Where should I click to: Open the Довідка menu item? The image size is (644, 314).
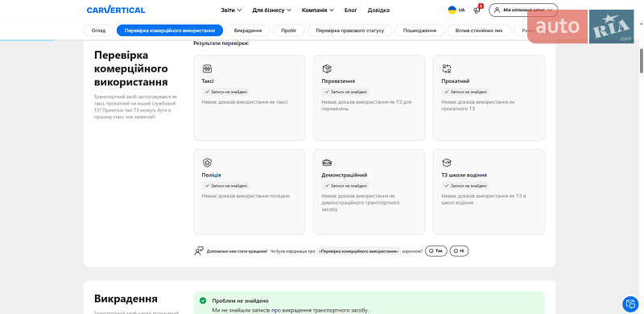tap(378, 10)
